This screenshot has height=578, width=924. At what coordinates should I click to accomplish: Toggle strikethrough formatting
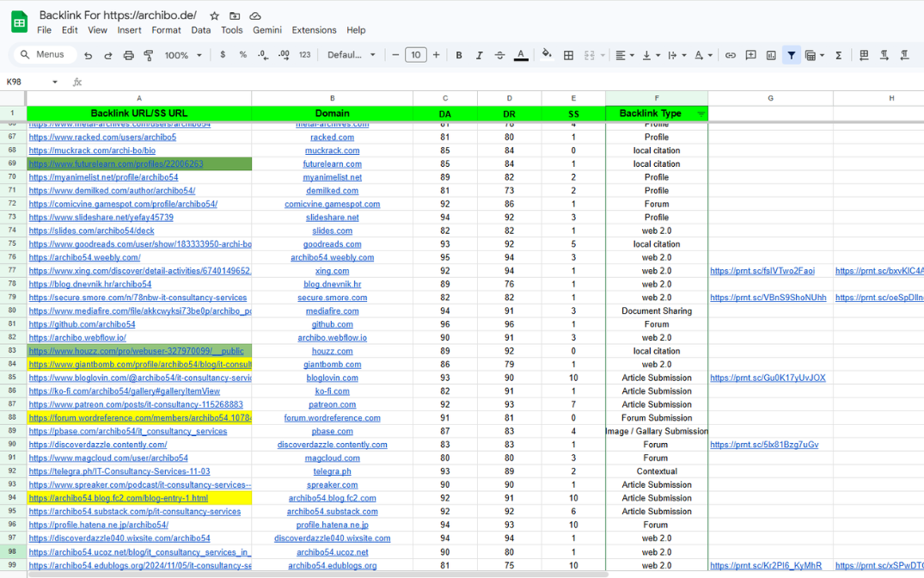(x=499, y=55)
